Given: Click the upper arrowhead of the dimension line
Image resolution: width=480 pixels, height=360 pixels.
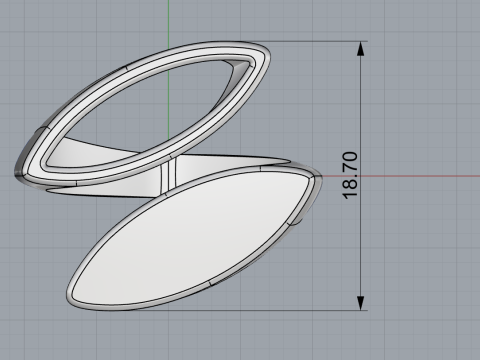Looking at the screenshot, I should (x=360, y=49).
